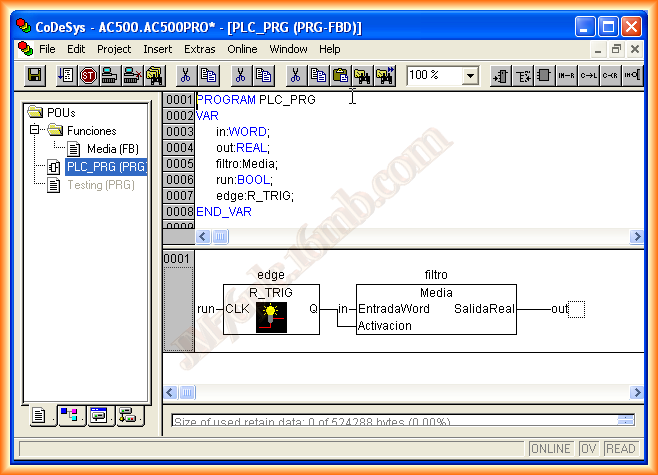Select the grayed Testing (PRG) item
This screenshot has height=475, width=658.
[x=100, y=185]
